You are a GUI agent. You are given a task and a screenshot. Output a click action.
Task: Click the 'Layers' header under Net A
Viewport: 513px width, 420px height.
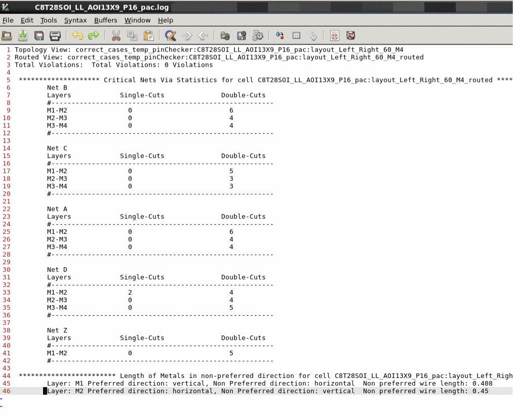pyautogui.click(x=59, y=217)
